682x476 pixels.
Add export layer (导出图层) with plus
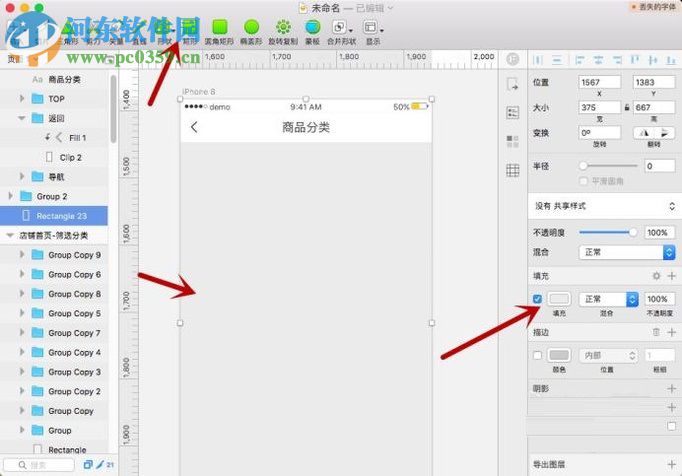(x=672, y=464)
